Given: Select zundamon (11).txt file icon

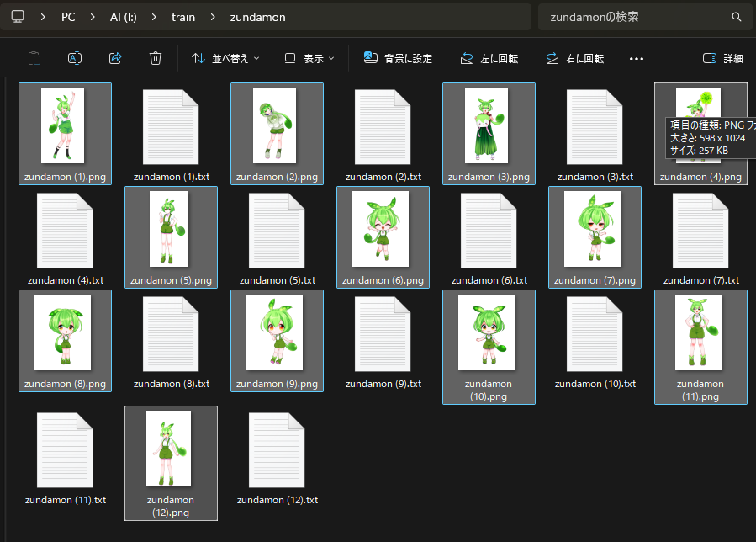Looking at the screenshot, I should [65, 449].
